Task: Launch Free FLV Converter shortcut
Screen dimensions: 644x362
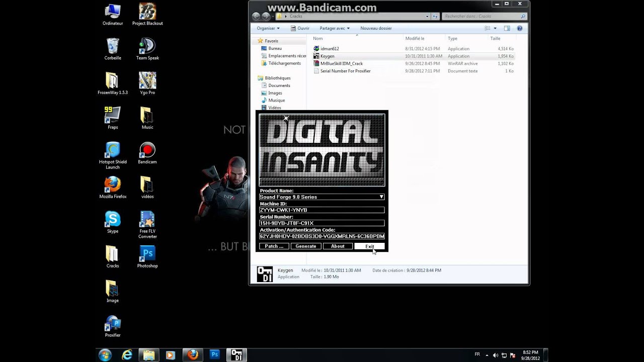Action: pyautogui.click(x=147, y=225)
